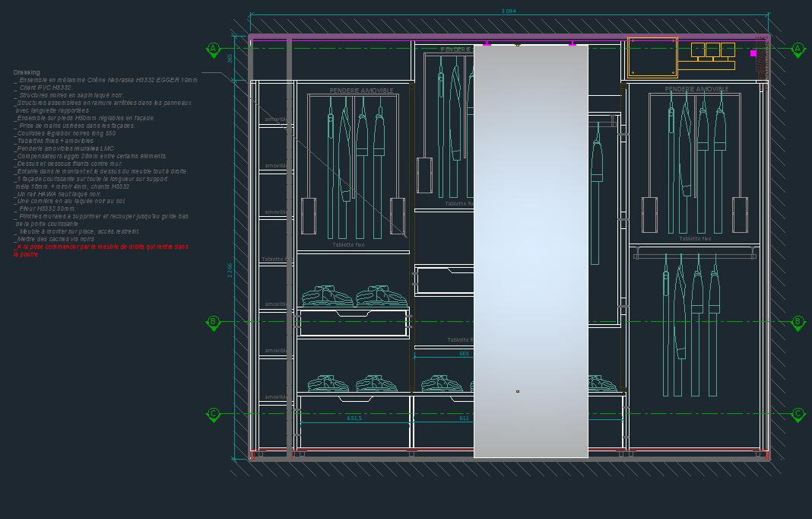812x519 pixels.
Task: Click the 611 drawer width dimension
Action: tap(464, 418)
